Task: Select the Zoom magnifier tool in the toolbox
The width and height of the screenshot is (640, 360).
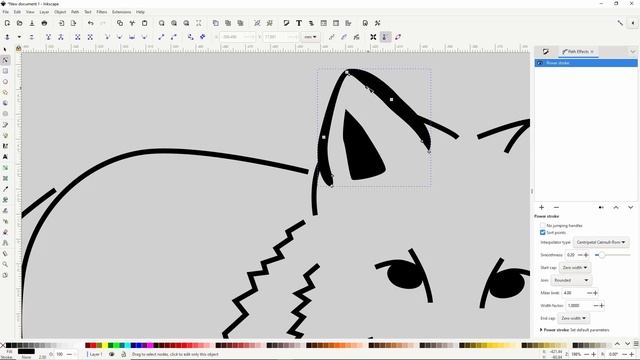Action: click(x=5, y=264)
